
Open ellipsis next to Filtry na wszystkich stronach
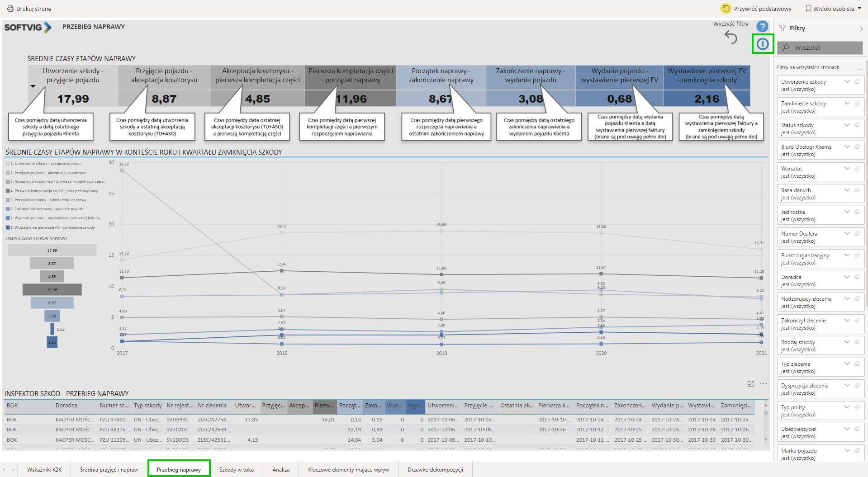tap(860, 68)
